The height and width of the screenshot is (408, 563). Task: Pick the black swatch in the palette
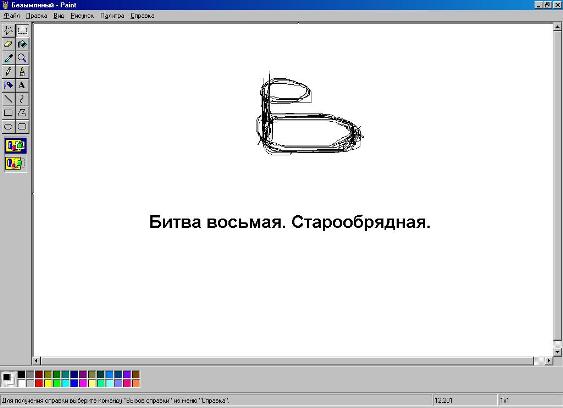[x=22, y=375]
